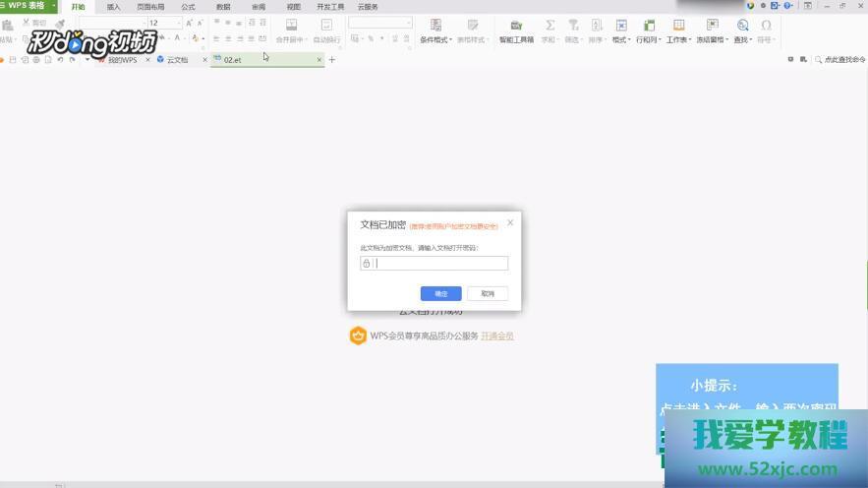Click the 工作表 icon in the ribbon

pos(678,26)
